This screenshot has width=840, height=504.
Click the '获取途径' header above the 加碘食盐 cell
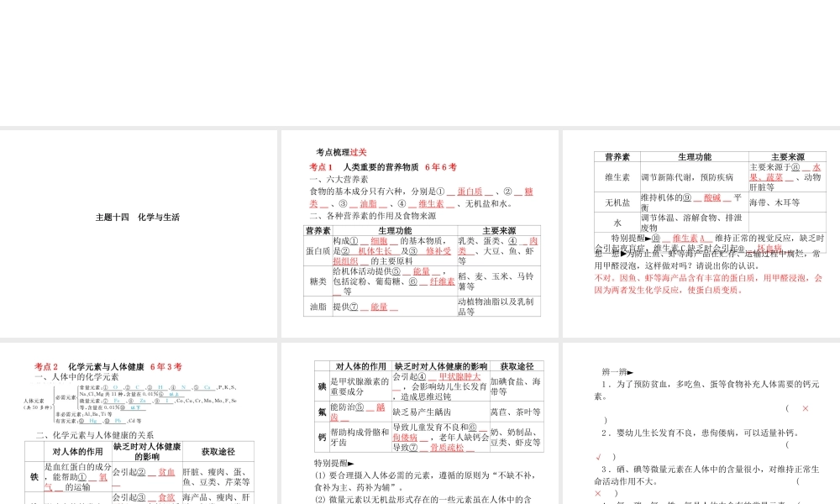coord(517,366)
